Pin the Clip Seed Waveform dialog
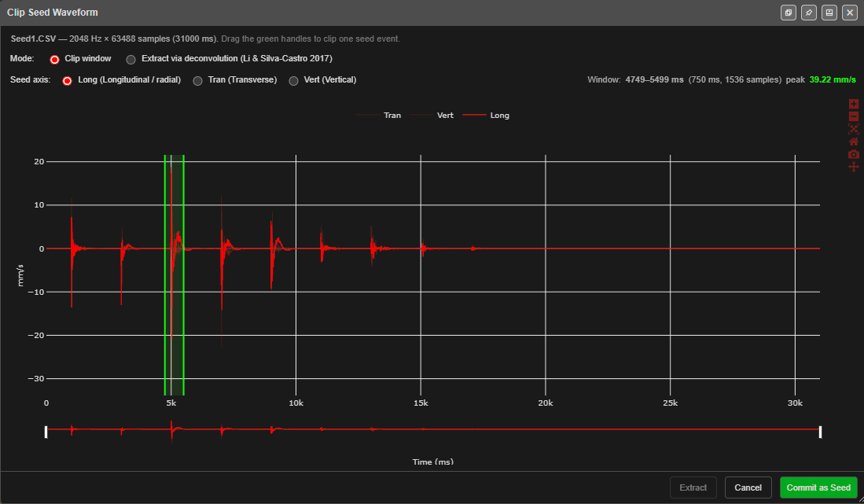Image resolution: width=864 pixels, height=504 pixels. [x=809, y=12]
